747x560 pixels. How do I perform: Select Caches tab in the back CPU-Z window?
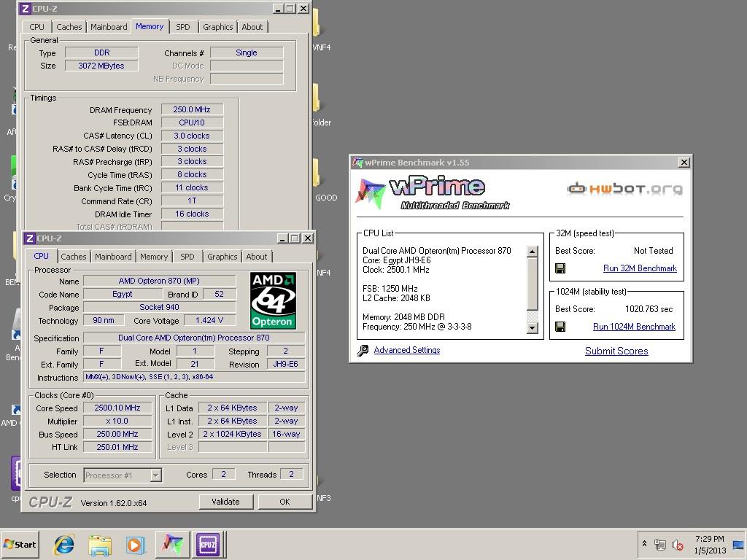pyautogui.click(x=69, y=27)
